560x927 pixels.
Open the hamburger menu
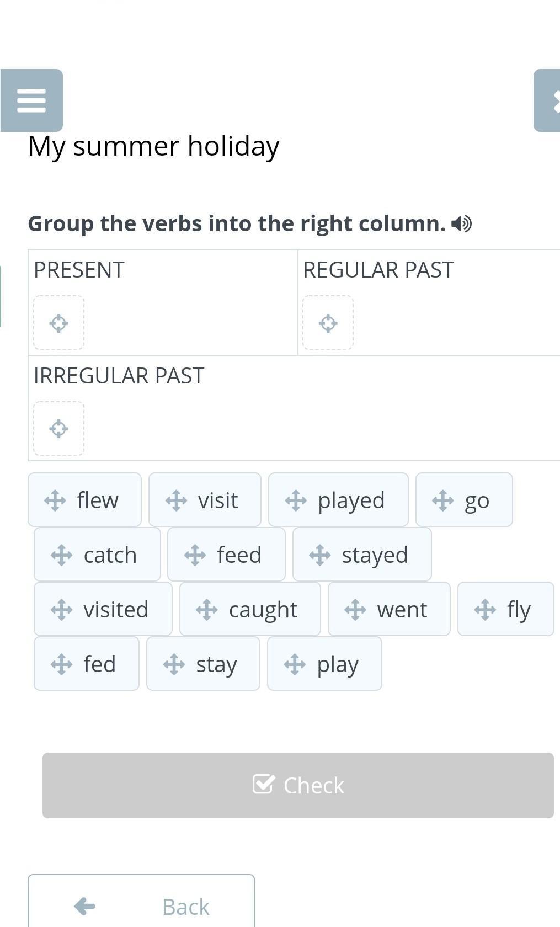coord(31,100)
